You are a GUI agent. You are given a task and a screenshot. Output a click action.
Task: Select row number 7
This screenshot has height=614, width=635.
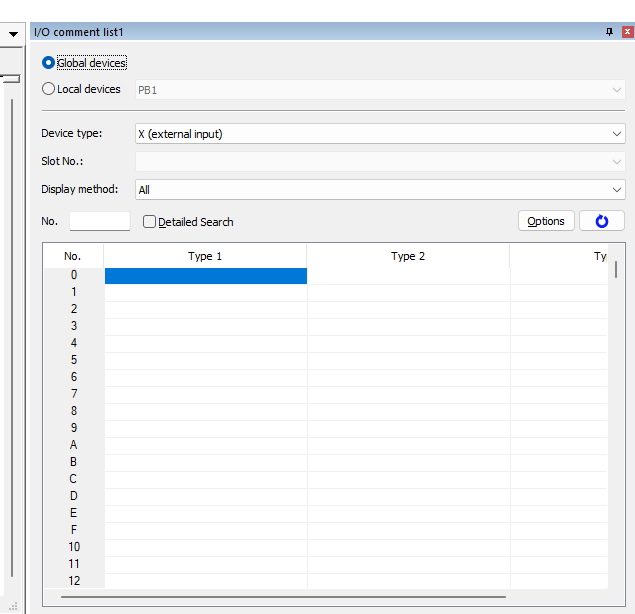(74, 394)
